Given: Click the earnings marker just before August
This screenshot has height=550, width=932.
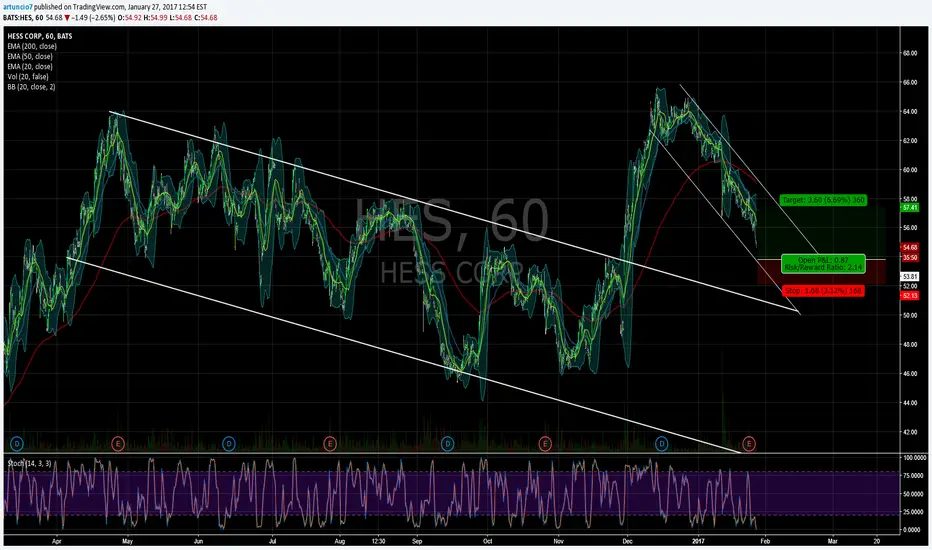Looking at the screenshot, I should [329, 443].
